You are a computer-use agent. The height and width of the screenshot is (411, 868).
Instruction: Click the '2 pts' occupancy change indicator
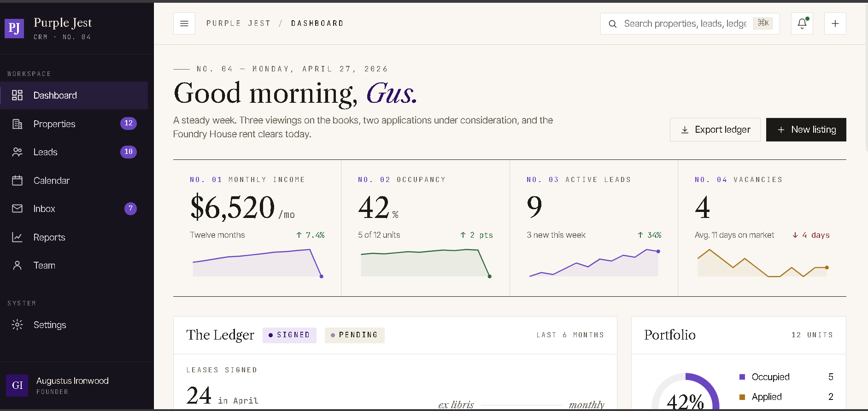click(476, 235)
